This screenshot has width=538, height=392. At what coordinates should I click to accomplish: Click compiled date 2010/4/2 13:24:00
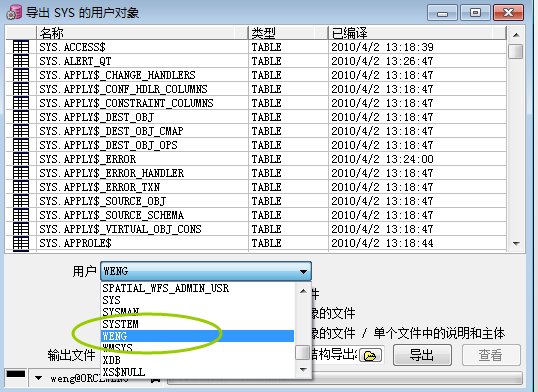pos(382,159)
